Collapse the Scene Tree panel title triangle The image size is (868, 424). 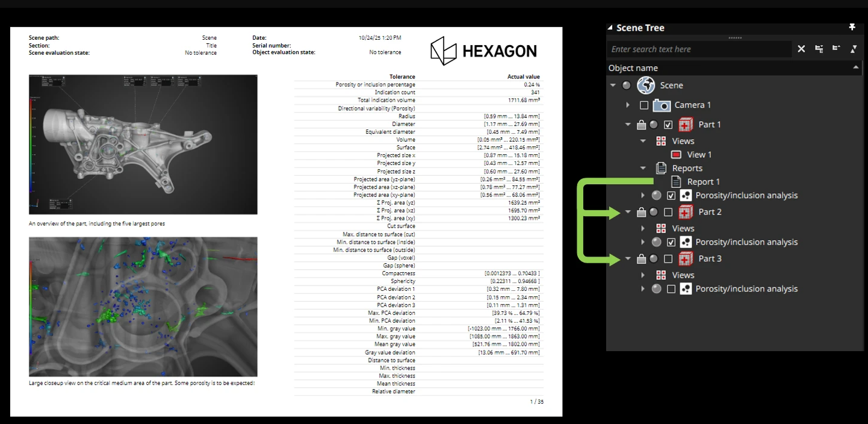tap(610, 28)
